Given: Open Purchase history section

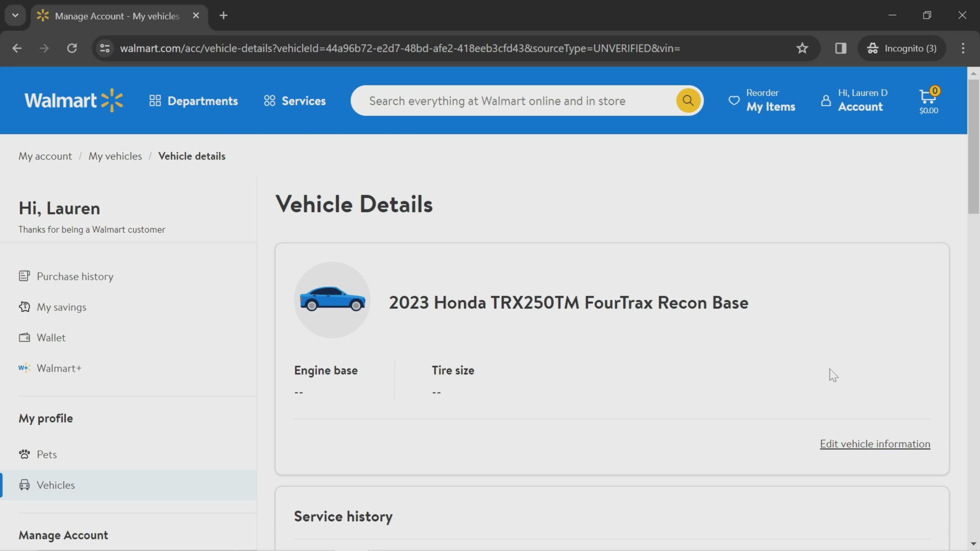Looking at the screenshot, I should [75, 275].
